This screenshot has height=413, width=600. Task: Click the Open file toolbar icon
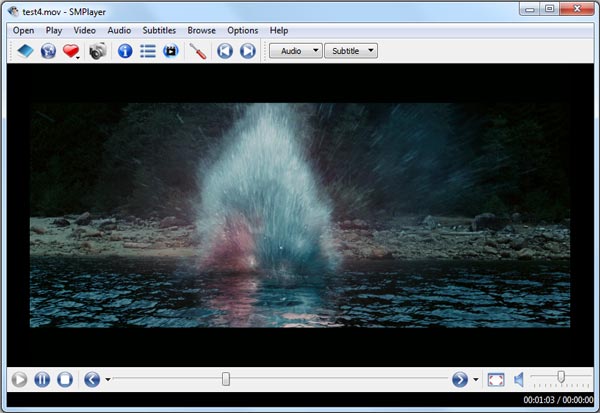pyautogui.click(x=23, y=51)
